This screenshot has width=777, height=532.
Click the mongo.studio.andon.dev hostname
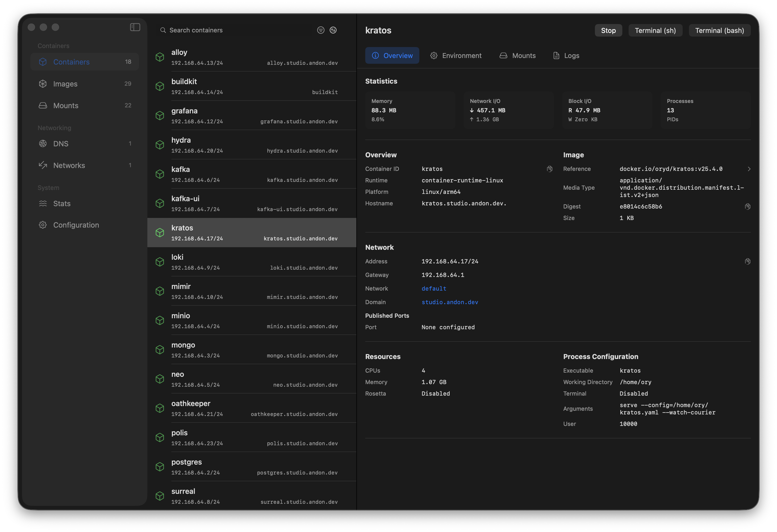[x=302, y=355]
